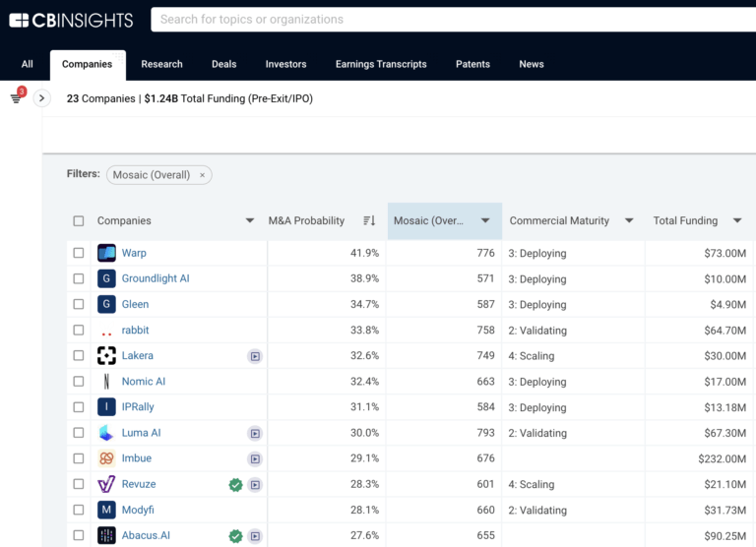Click the Warp company logo

[x=106, y=253]
